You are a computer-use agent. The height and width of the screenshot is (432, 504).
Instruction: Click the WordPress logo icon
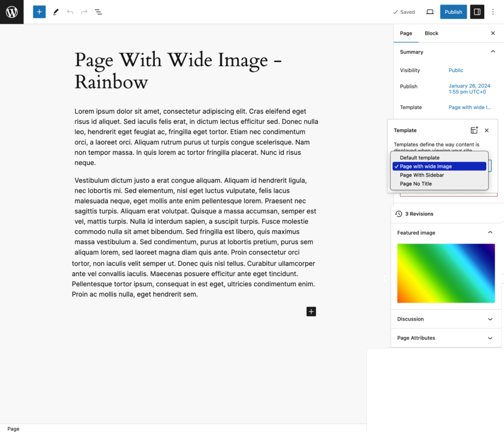tap(12, 12)
